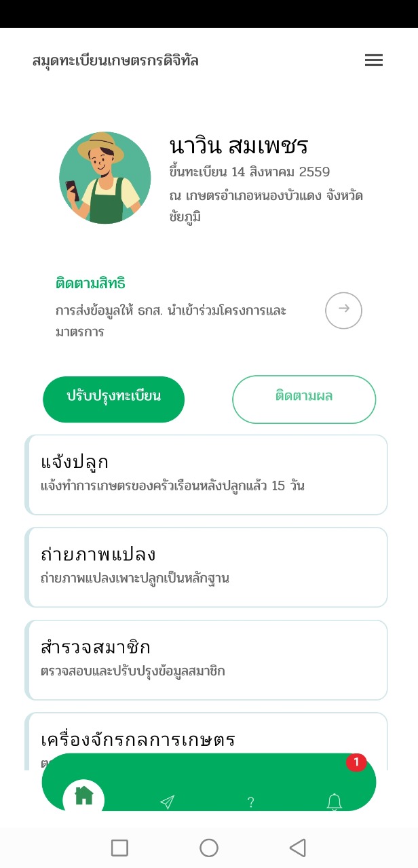This screenshot has height=868, width=418.
Task: Open help via question mark icon
Action: tap(251, 803)
